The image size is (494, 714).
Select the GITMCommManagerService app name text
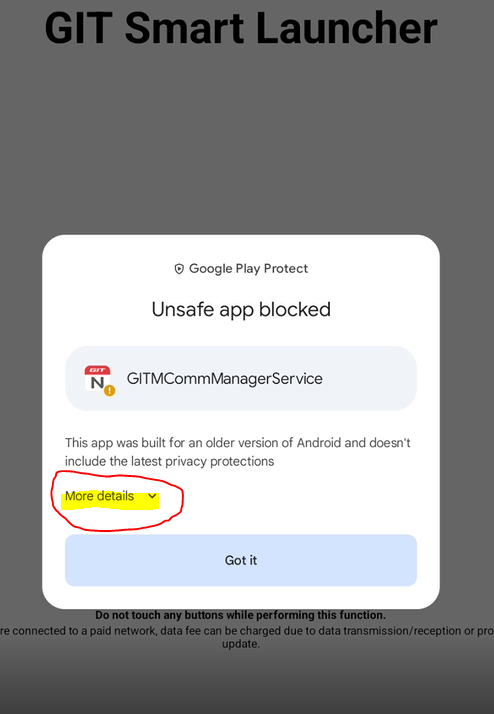coord(224,379)
